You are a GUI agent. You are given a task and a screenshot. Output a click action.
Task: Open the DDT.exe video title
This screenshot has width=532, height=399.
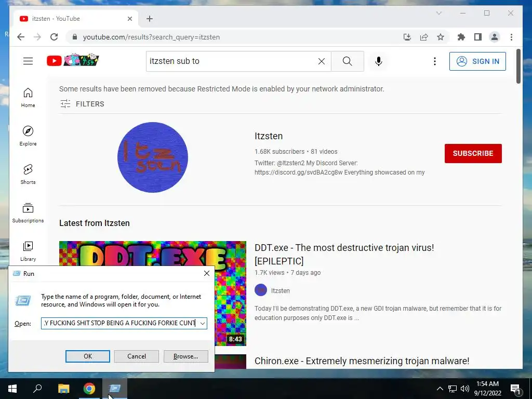[x=344, y=254]
